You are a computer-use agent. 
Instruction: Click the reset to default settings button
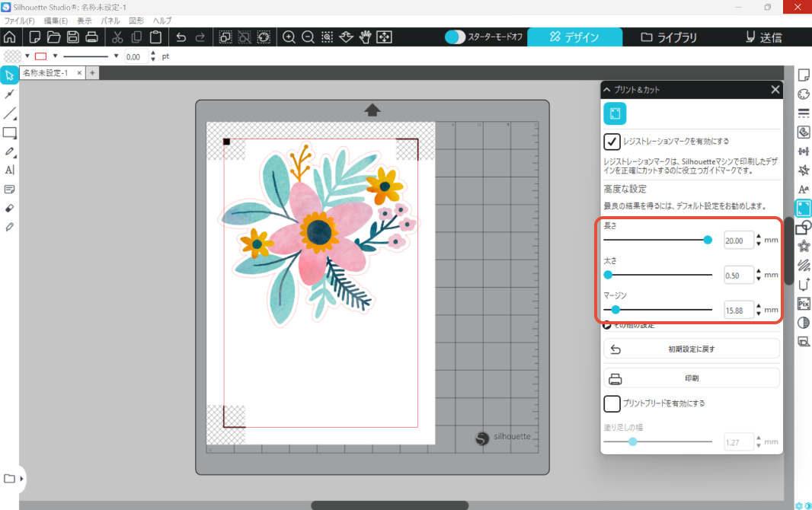coord(692,349)
